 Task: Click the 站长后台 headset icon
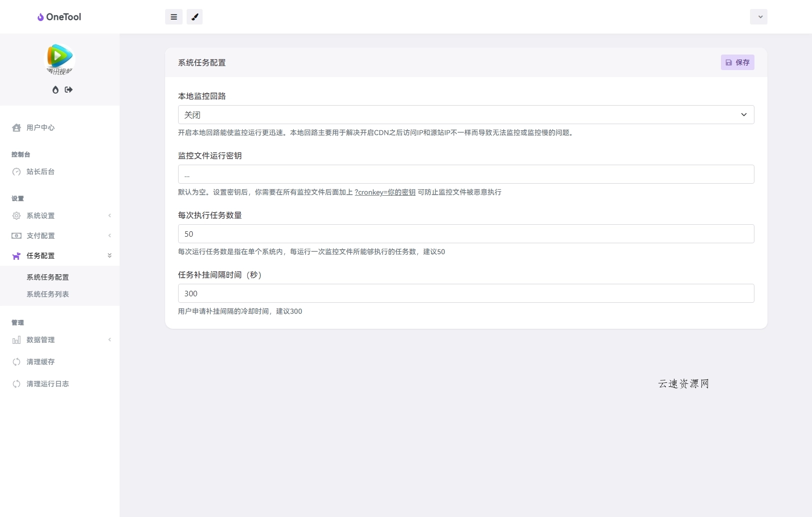pos(16,172)
